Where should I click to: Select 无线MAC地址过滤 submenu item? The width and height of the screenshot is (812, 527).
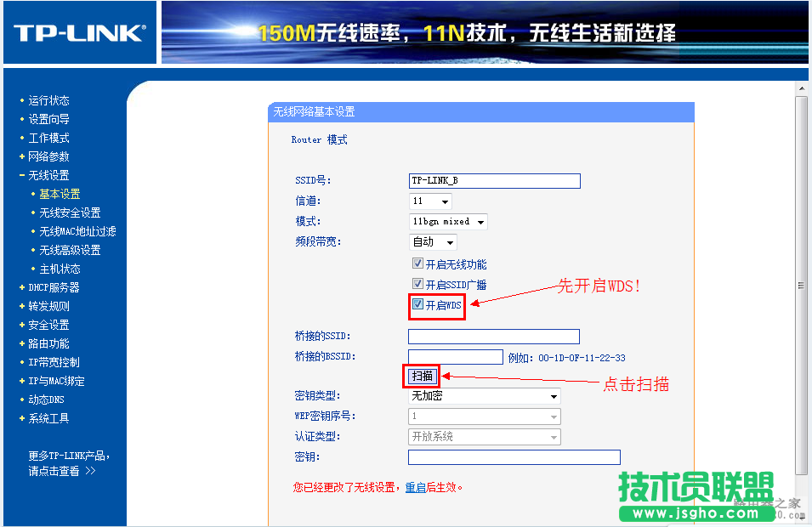click(77, 231)
